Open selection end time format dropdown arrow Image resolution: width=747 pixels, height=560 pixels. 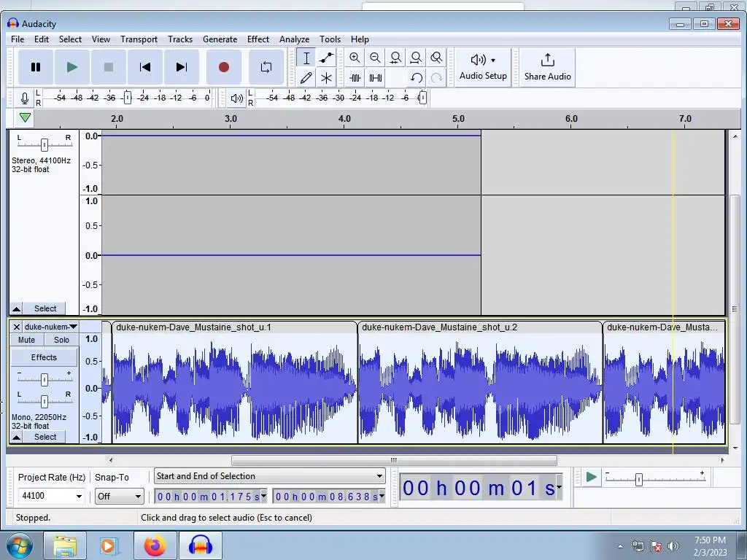[x=382, y=496]
